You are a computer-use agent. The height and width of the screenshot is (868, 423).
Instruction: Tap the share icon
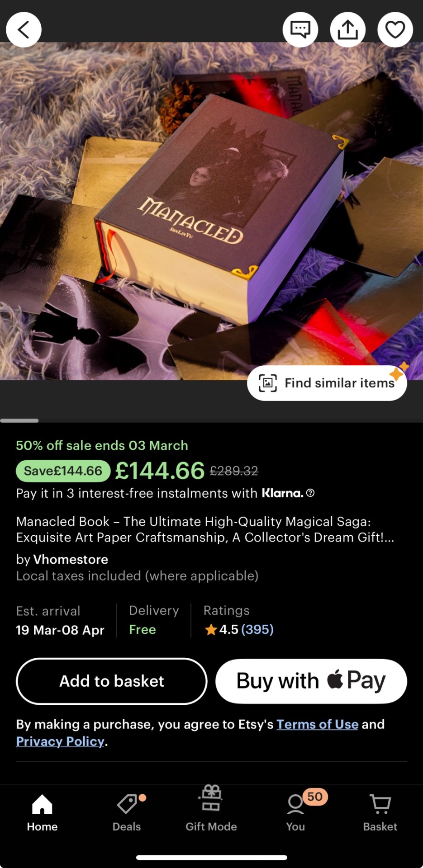(x=347, y=30)
